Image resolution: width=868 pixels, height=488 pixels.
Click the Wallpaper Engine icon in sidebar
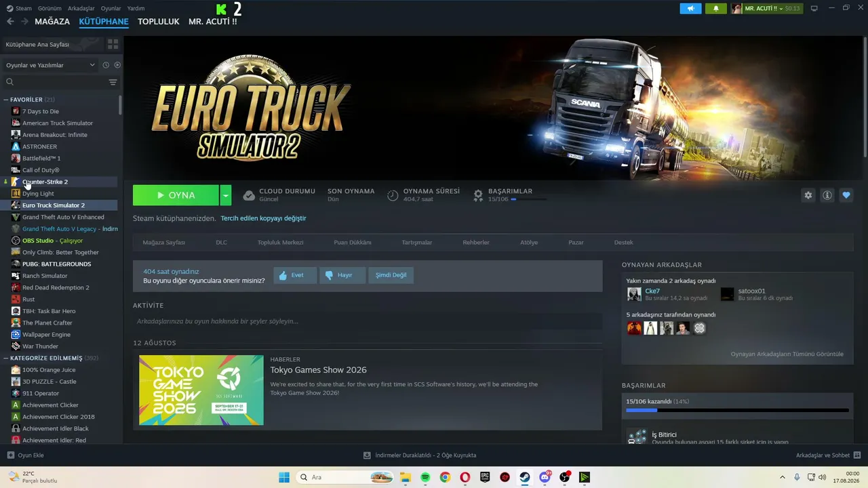pyautogui.click(x=16, y=335)
